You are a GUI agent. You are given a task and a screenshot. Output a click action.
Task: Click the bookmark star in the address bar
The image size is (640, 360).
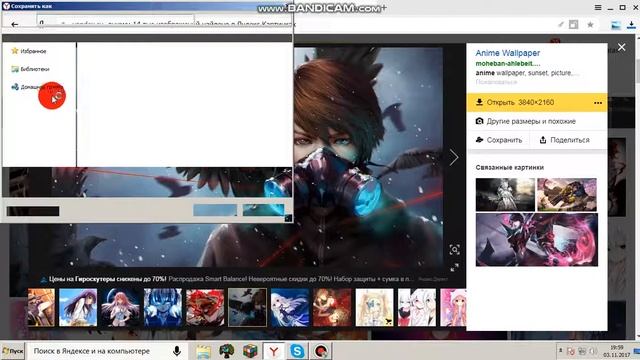click(x=590, y=25)
